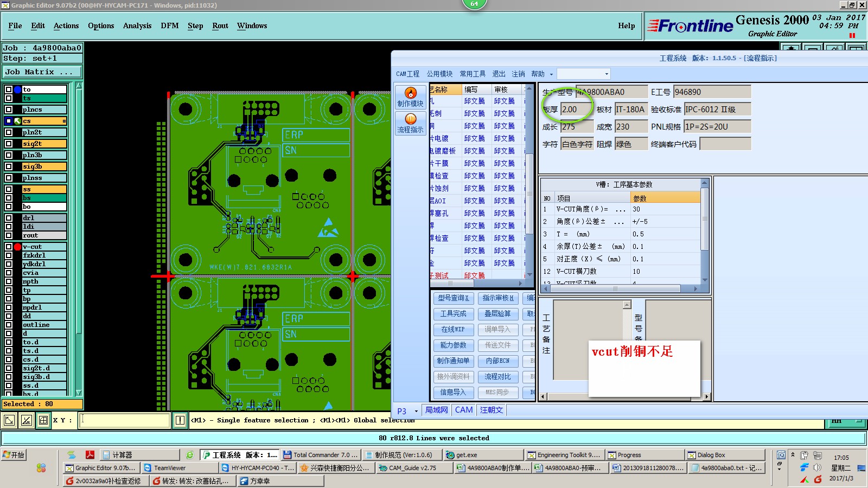Click the layer list scroll down arrow
868x488 pixels.
tap(79, 393)
